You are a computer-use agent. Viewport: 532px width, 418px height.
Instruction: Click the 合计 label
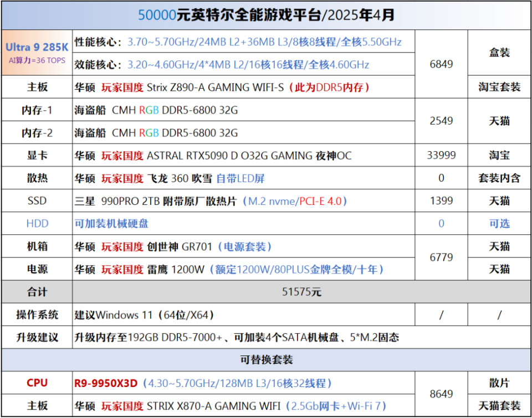click(37, 292)
